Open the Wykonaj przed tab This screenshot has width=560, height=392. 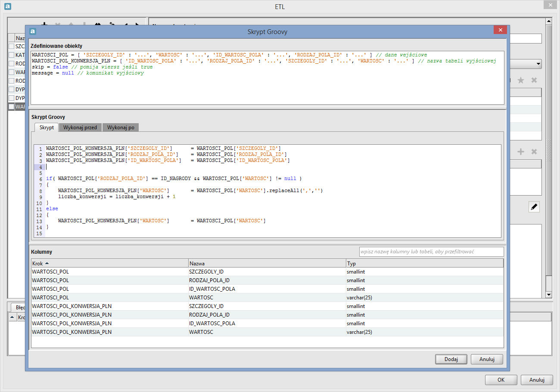pos(80,128)
